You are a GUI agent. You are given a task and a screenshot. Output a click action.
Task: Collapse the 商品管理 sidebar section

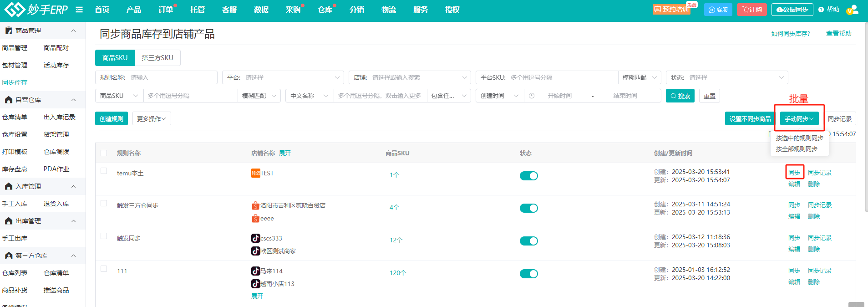pyautogui.click(x=73, y=31)
